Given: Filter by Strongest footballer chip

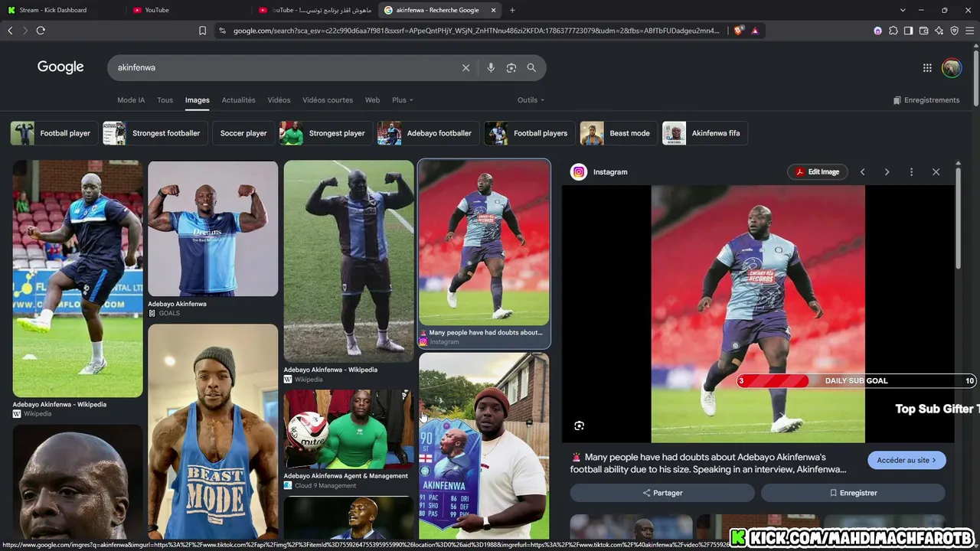Looking at the screenshot, I should coord(155,133).
